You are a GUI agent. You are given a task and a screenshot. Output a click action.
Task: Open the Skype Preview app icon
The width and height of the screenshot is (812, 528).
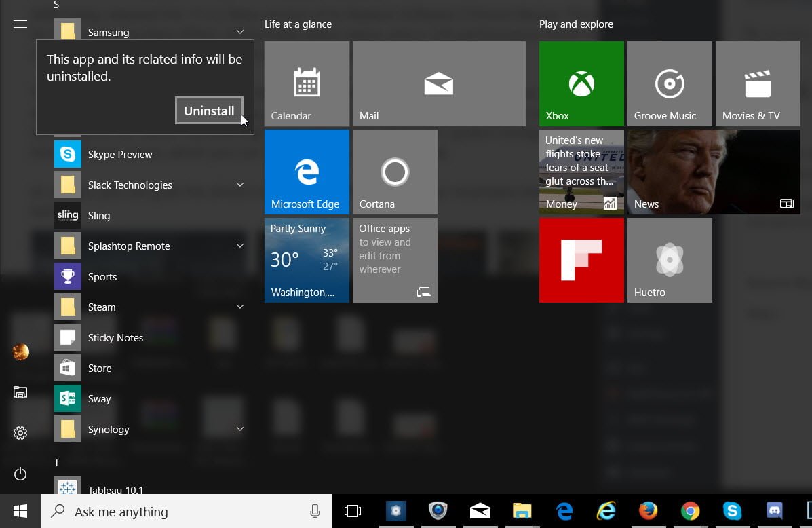point(68,154)
